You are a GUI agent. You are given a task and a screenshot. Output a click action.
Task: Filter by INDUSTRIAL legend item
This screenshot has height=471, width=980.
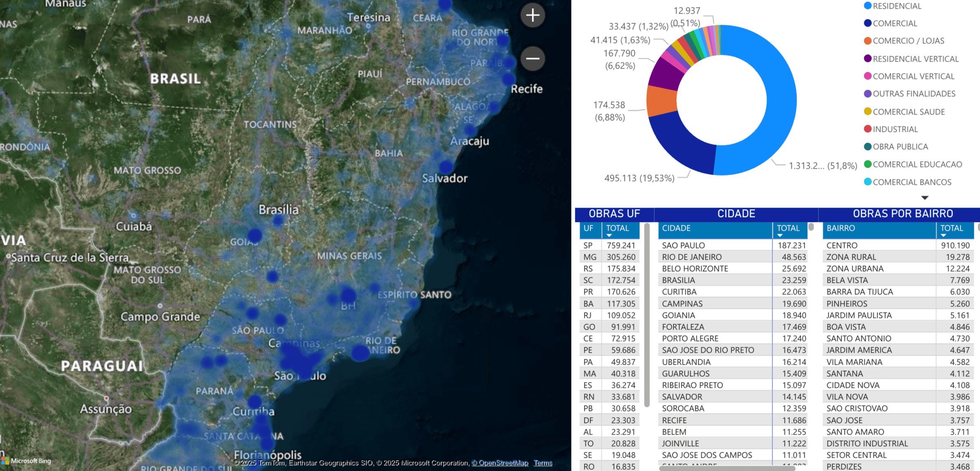tap(891, 129)
